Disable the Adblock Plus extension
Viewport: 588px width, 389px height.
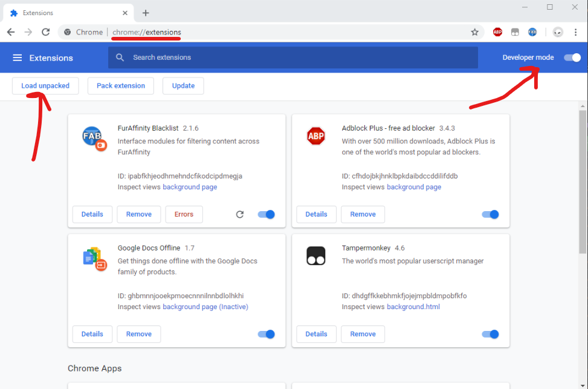click(490, 214)
